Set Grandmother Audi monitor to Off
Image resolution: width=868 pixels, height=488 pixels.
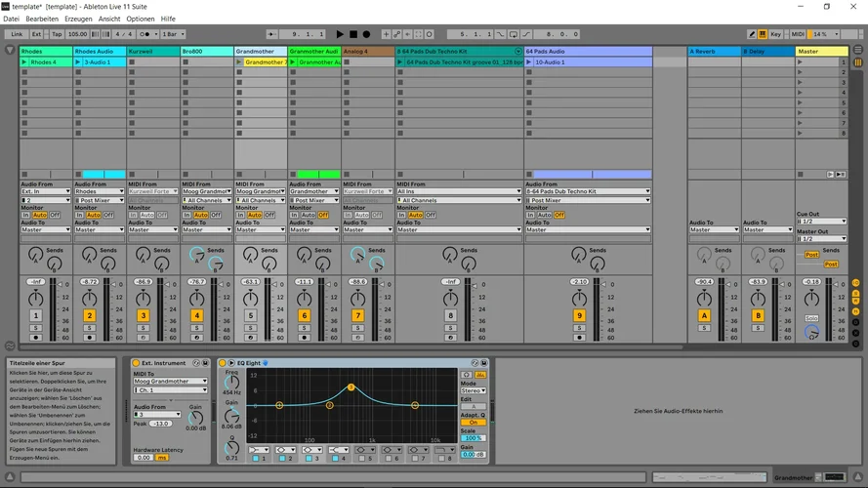coord(323,215)
